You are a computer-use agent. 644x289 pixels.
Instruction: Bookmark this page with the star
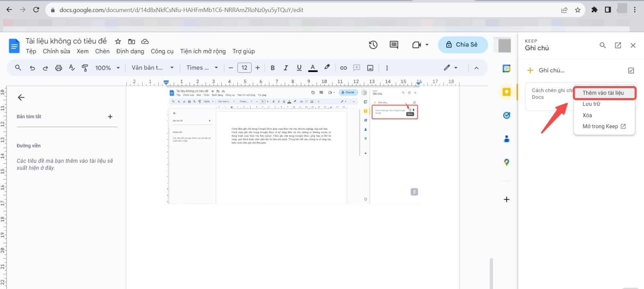578,10
